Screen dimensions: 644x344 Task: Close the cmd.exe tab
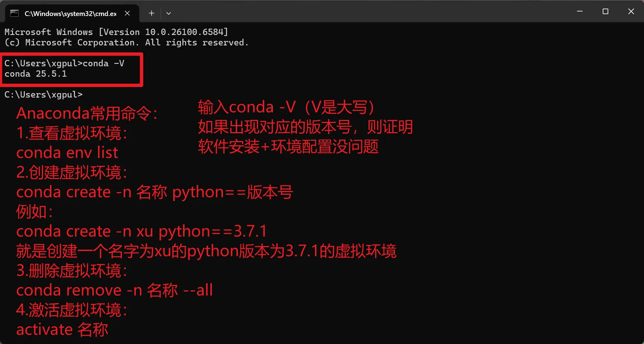[127, 13]
